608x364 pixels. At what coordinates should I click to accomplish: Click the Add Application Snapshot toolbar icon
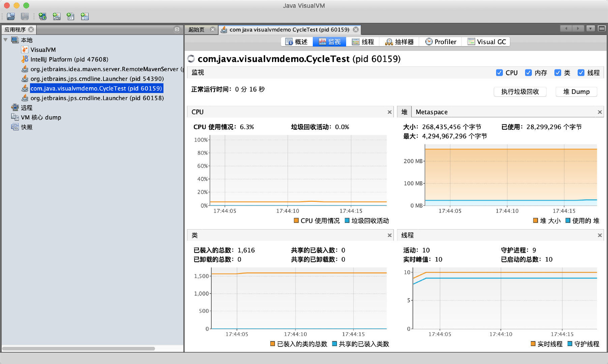coord(85,16)
